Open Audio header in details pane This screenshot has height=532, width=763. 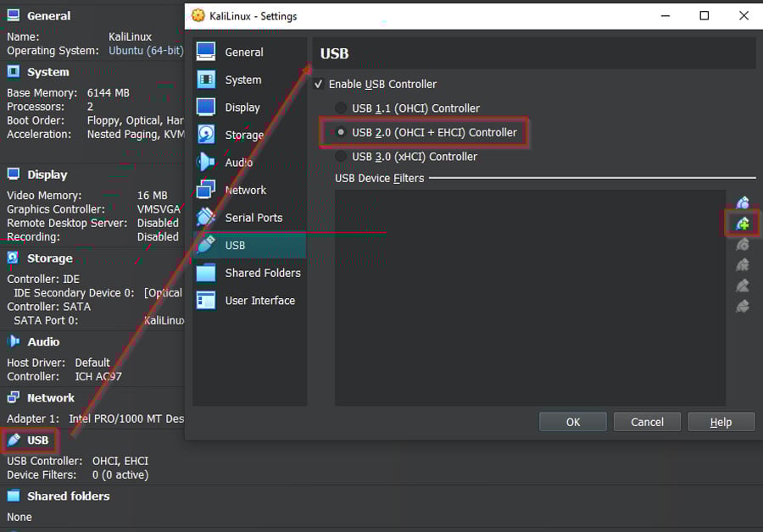click(43, 342)
